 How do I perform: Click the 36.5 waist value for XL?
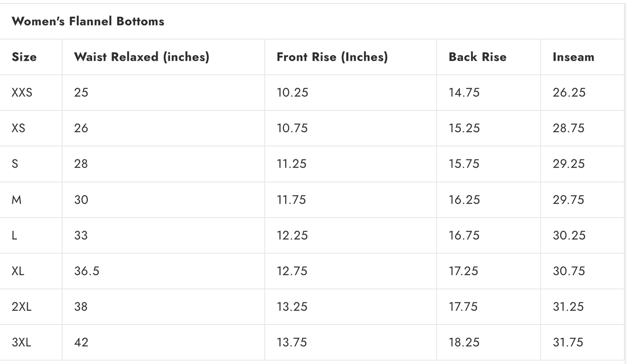pyautogui.click(x=86, y=271)
